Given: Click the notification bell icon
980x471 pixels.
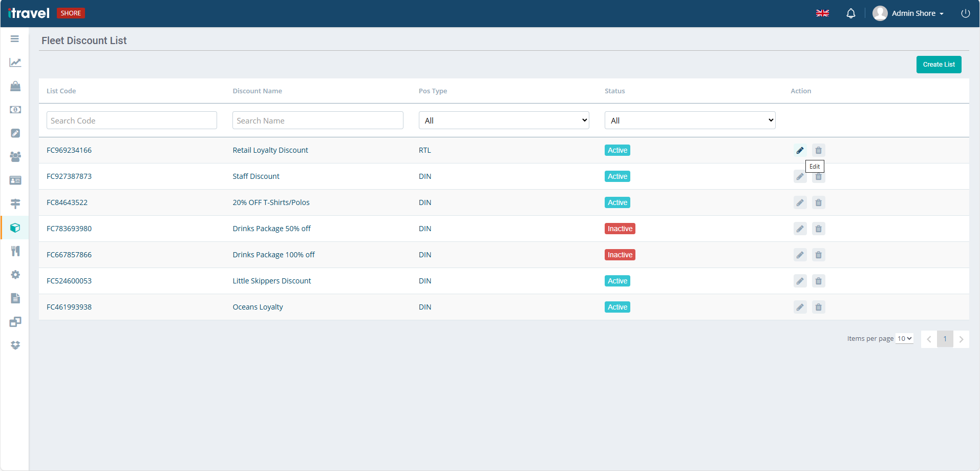Looking at the screenshot, I should tap(850, 13).
